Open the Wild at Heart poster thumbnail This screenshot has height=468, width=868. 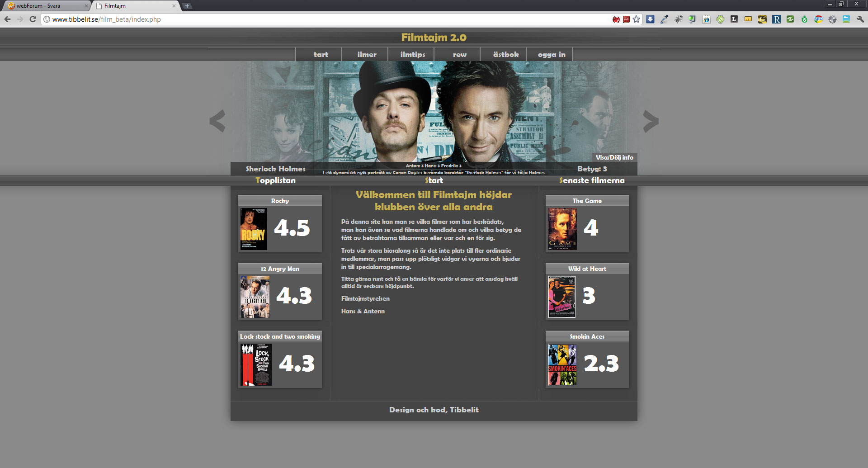(x=561, y=297)
